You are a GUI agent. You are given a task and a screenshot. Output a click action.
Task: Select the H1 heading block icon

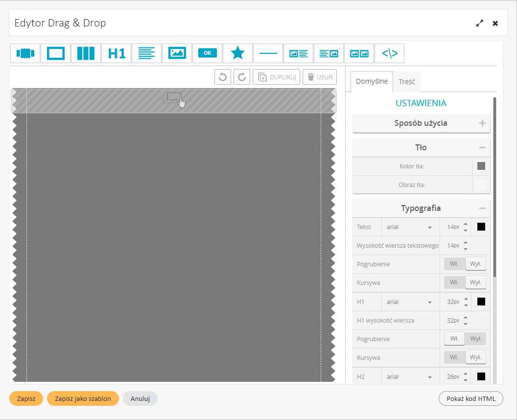[x=117, y=53]
